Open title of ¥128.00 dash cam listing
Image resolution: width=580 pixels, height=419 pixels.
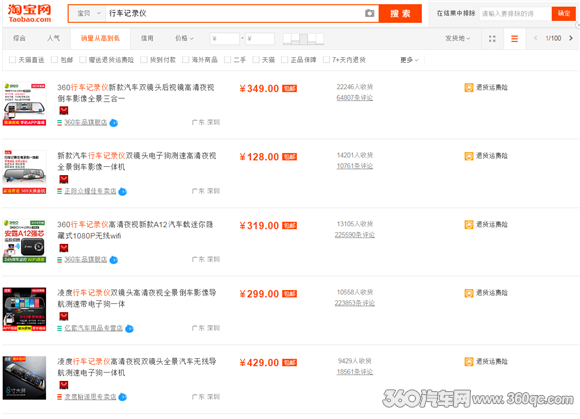pyautogui.click(x=136, y=161)
